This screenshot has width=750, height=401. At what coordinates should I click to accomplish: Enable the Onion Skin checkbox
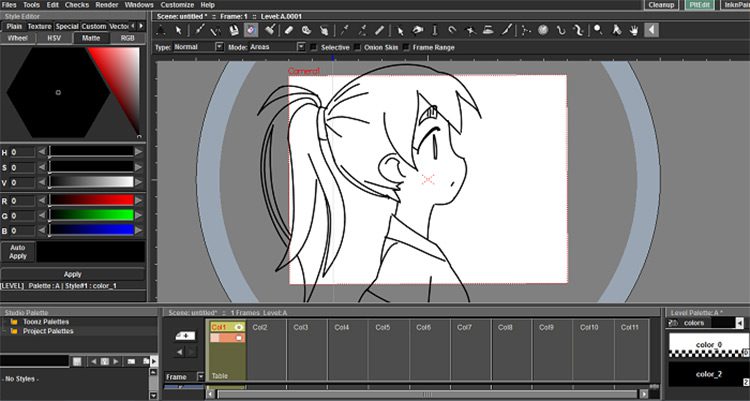(x=360, y=47)
